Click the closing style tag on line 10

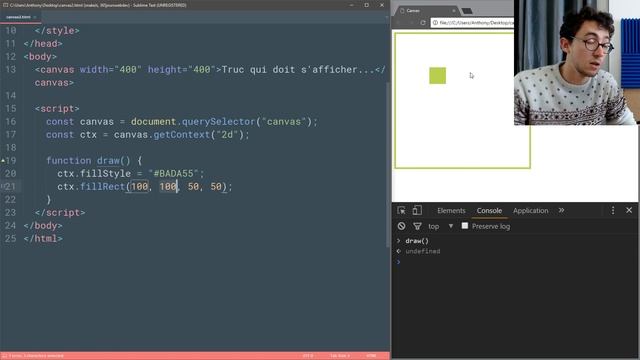coord(57,31)
